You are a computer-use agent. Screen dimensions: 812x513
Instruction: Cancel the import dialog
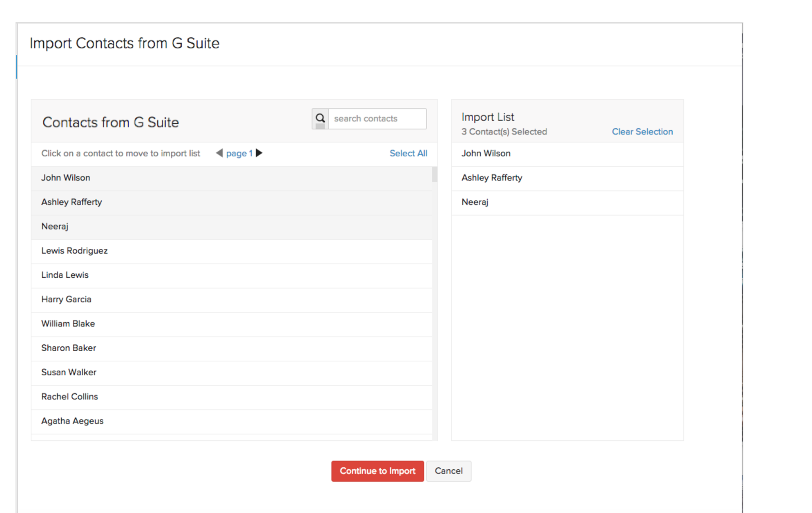pos(448,471)
